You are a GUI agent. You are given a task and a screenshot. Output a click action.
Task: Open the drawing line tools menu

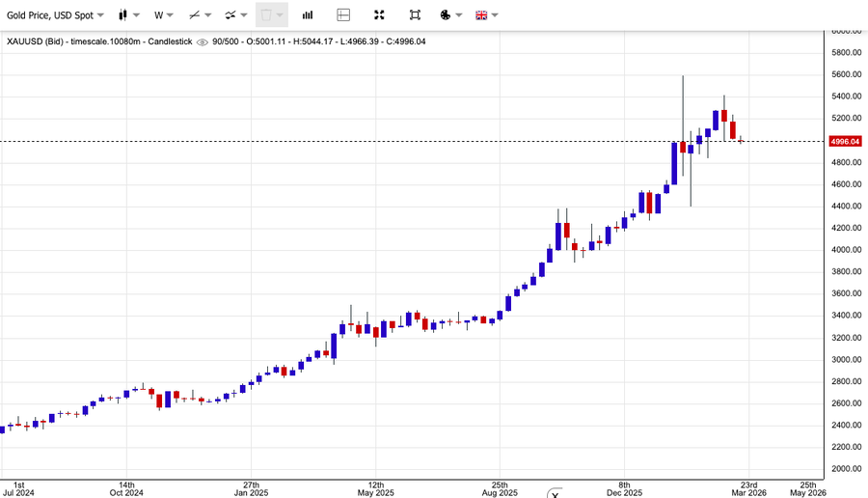pyautogui.click(x=200, y=15)
